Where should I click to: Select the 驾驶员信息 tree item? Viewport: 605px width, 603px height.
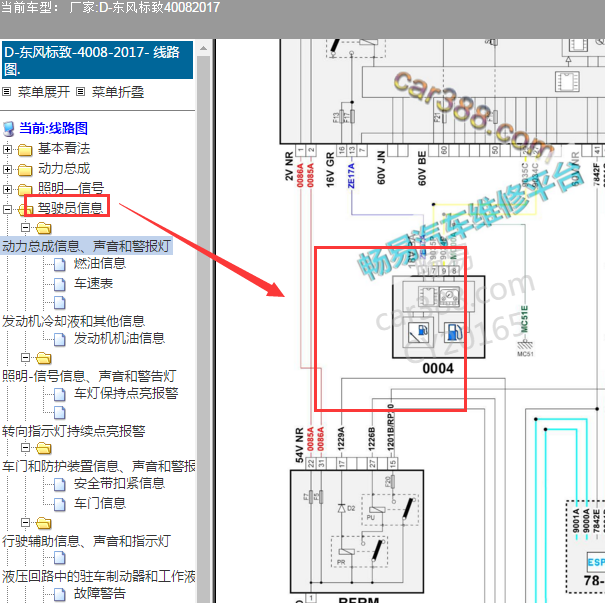[x=70, y=208]
